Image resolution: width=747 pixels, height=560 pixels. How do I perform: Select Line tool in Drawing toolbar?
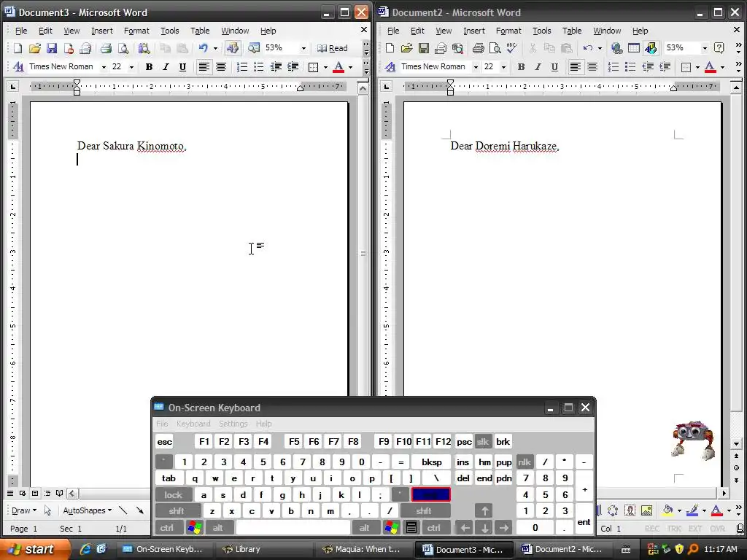coord(123,510)
